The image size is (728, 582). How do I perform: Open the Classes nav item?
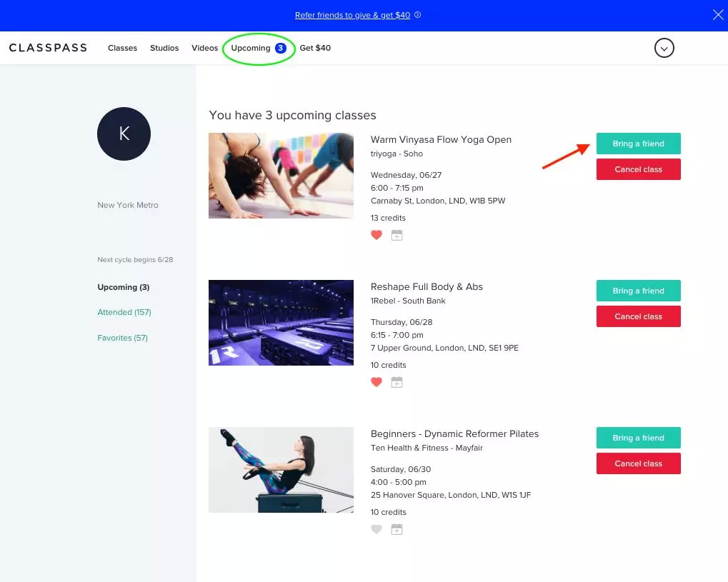pyautogui.click(x=123, y=48)
